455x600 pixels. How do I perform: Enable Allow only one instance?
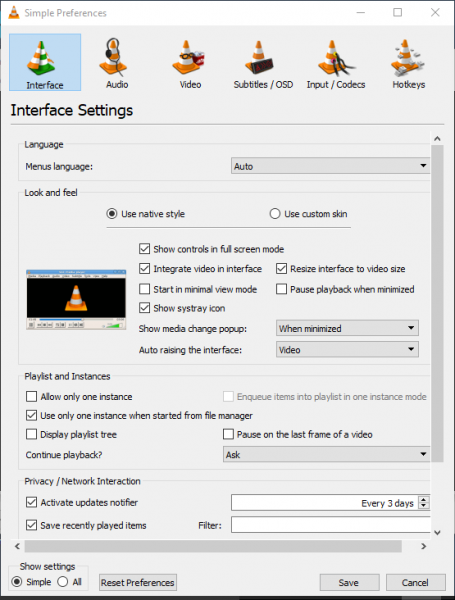[31, 396]
